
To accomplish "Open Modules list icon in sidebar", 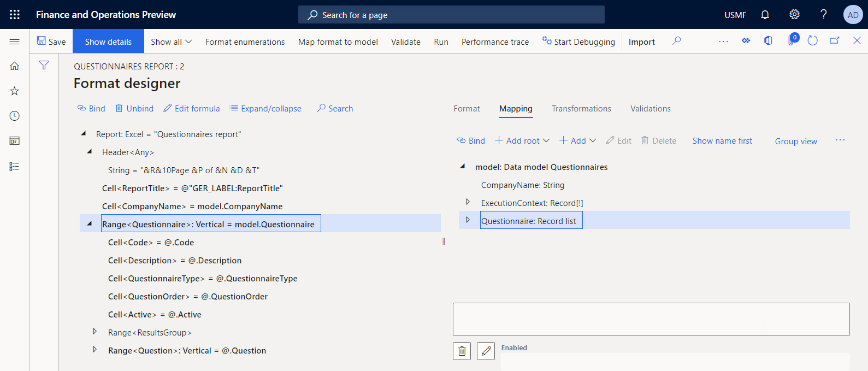I will point(15,167).
